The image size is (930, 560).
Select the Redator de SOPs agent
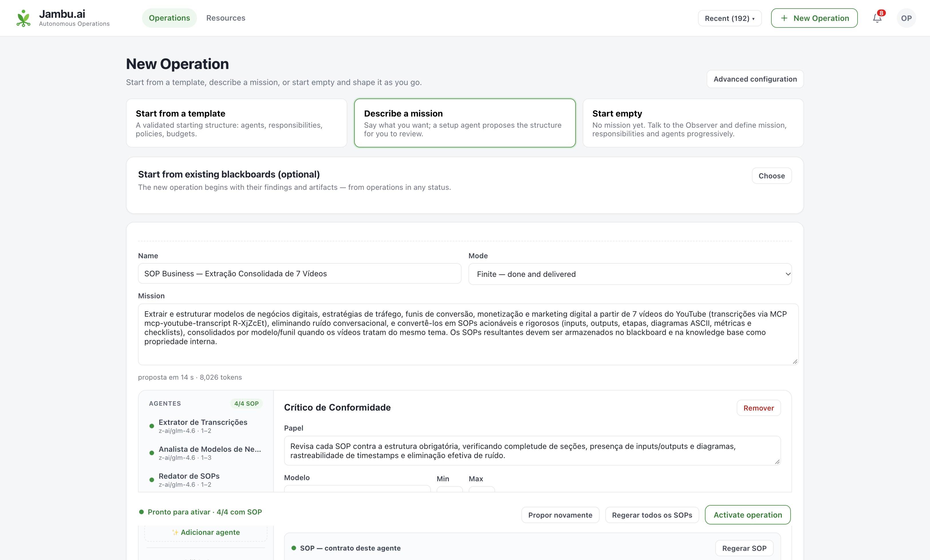[206, 480]
